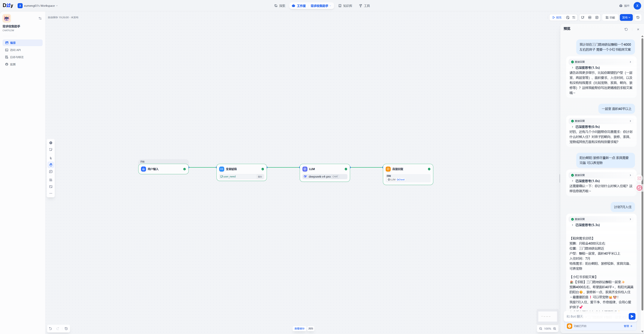Expand the last 直接回复 trace row
The height and width of the screenshot is (334, 644).
click(601, 219)
